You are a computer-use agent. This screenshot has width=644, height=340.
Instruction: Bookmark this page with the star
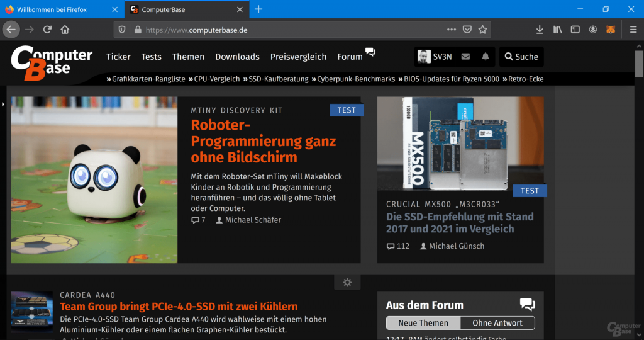point(482,30)
